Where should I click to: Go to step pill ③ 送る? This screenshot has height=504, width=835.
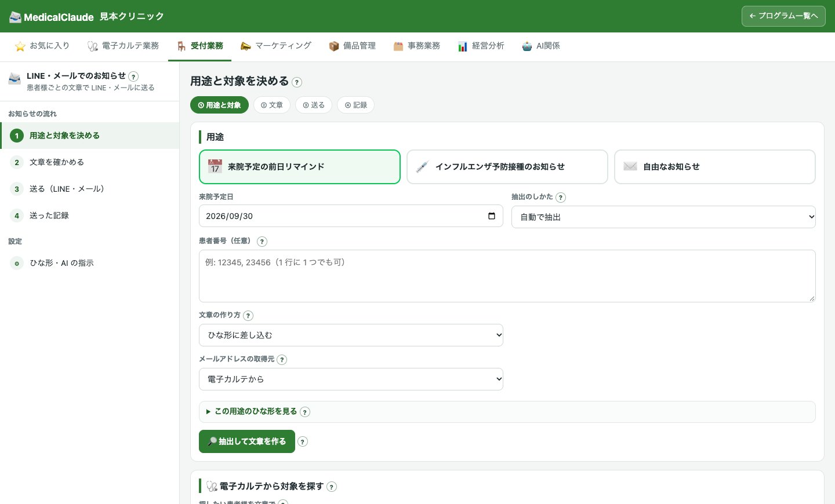click(314, 105)
